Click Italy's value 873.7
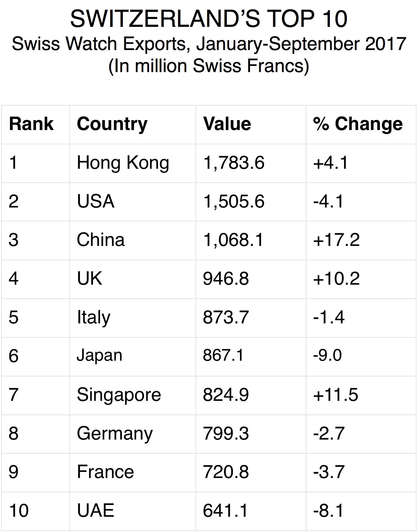 [226, 317]
